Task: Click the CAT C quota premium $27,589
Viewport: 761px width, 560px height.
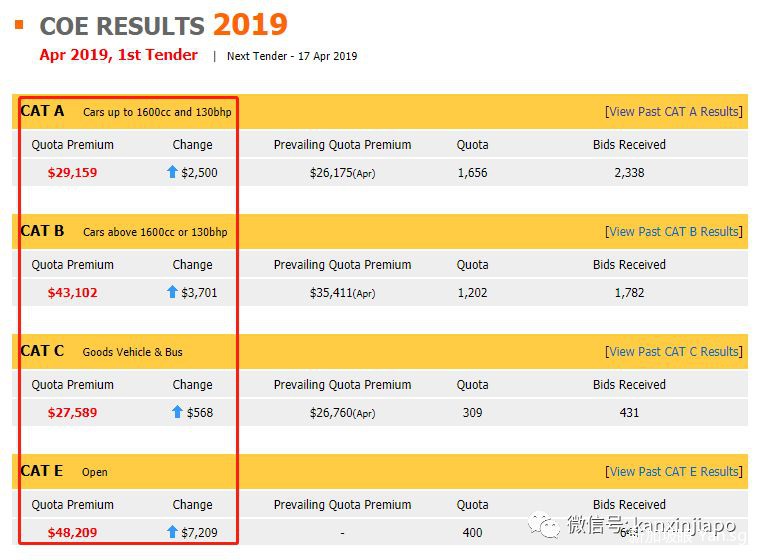Action: point(72,412)
